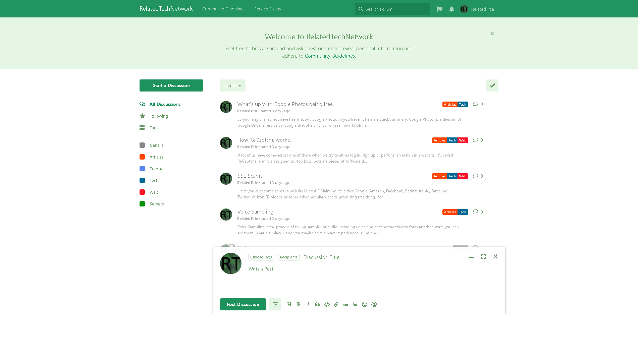Select the red Web tag swatch in the sidebar
This screenshot has width=644, height=362.
[x=142, y=192]
